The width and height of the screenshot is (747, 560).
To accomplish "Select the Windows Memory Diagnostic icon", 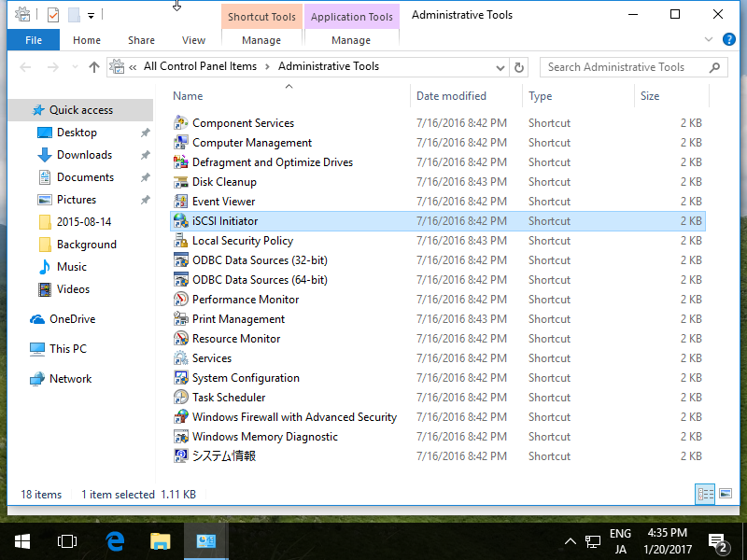I will [180, 436].
